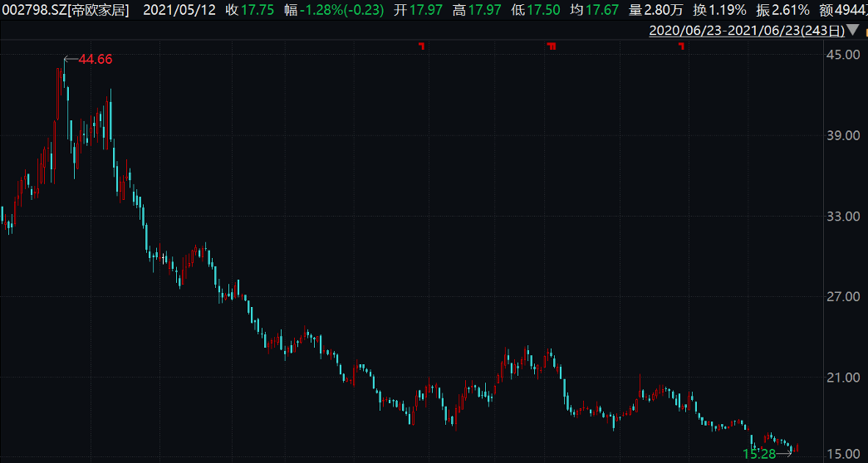Click the stock name 002798.SZ[帝欧家居]
The height and width of the screenshot is (463, 868).
coord(65,11)
